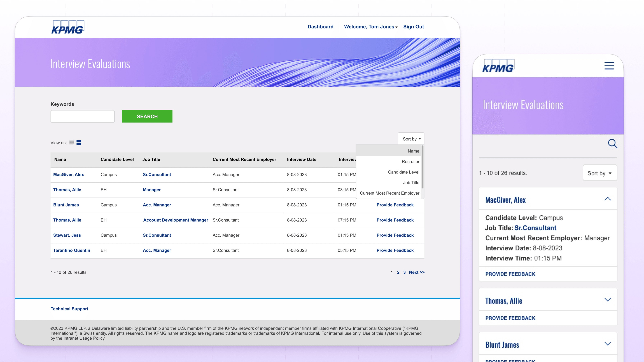Click into the Keywords input field
The width and height of the screenshot is (644, 362).
[83, 116]
